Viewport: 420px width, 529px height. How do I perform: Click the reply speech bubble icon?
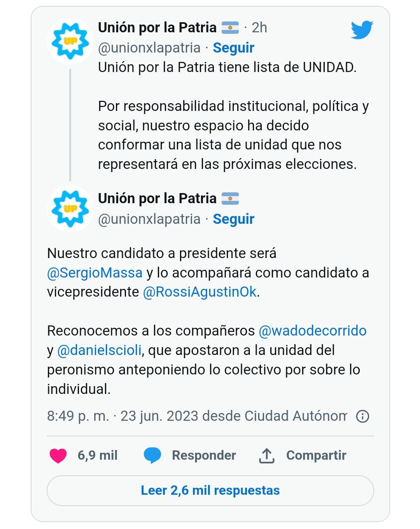(152, 455)
